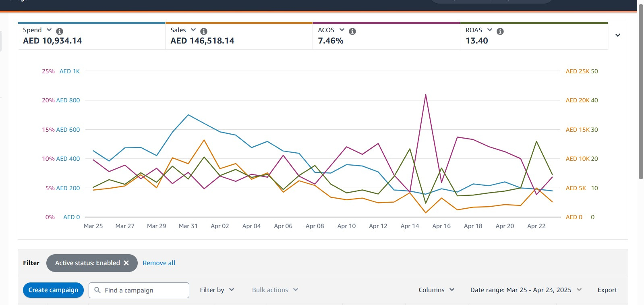Image resolution: width=644 pixels, height=305 pixels.
Task: Click the Create campaign button
Action: (53, 290)
